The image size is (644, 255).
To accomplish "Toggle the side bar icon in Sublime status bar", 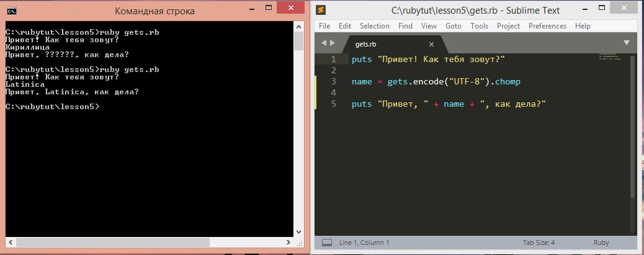I will [x=326, y=243].
